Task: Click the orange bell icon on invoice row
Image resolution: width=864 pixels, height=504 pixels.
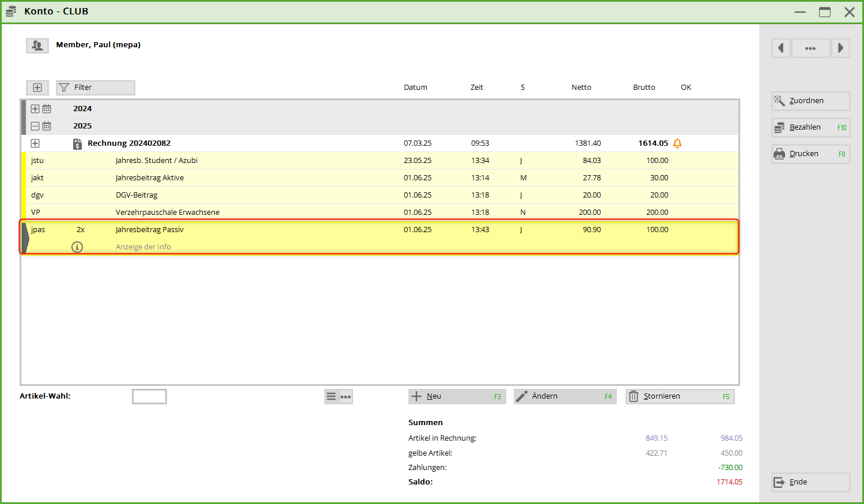Action: (677, 143)
